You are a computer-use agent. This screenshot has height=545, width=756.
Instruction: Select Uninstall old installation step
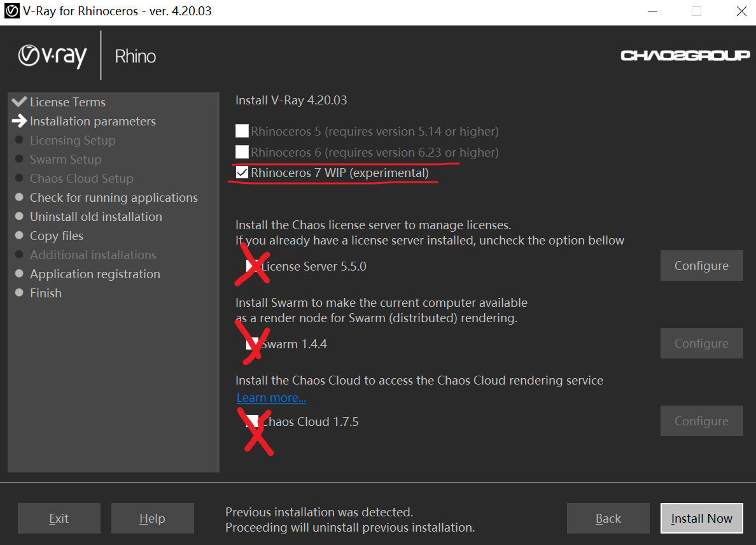[x=96, y=216]
